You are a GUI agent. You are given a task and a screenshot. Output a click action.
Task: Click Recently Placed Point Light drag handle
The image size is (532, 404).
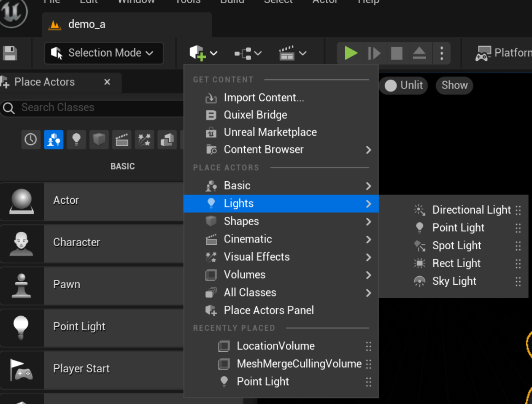369,382
